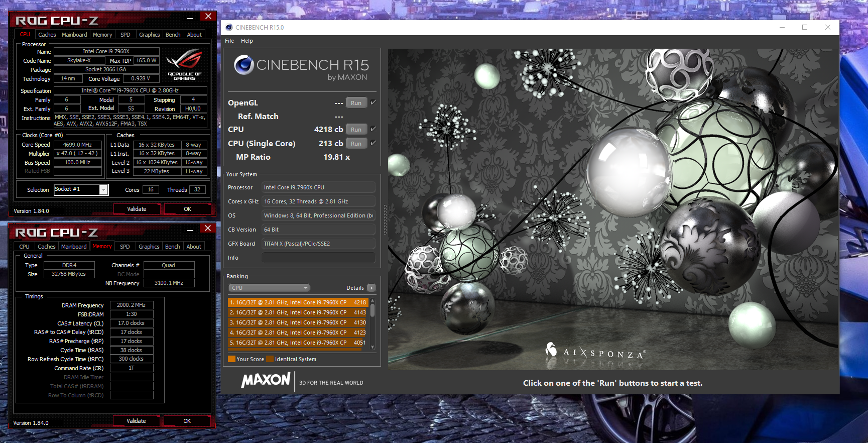
Task: Click the Republic of Gamers logo
Action: pos(184,64)
